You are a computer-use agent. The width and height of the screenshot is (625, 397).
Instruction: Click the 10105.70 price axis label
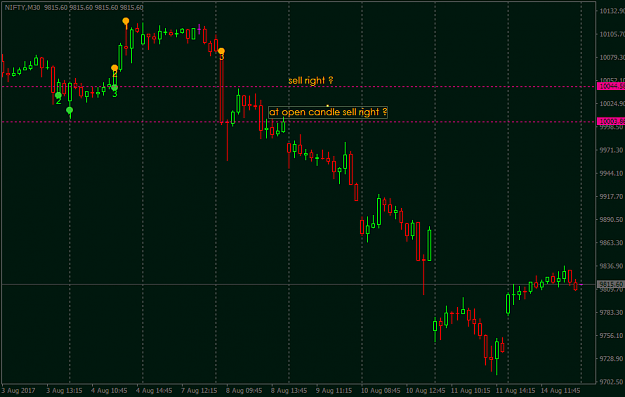(612, 34)
